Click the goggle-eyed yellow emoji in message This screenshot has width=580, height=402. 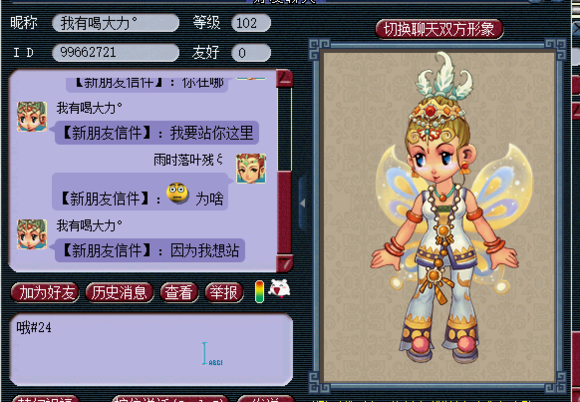178,193
